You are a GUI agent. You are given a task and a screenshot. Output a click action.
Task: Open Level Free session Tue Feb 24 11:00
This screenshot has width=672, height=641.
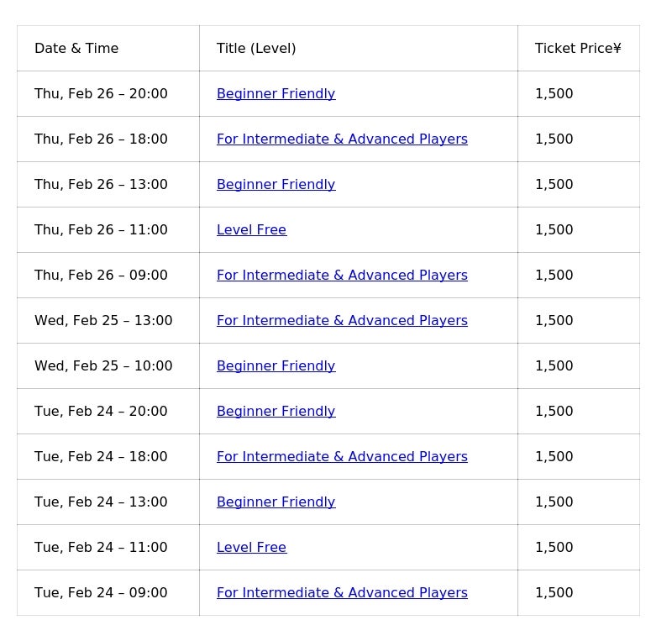(x=251, y=548)
